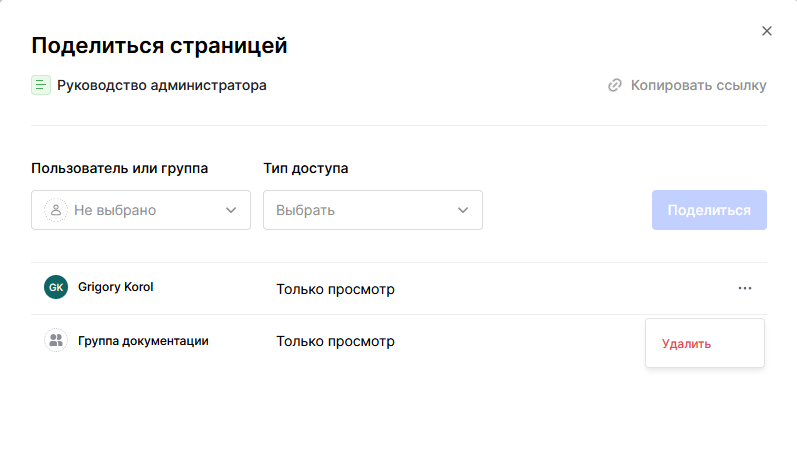Click the green page document icon

(40, 85)
